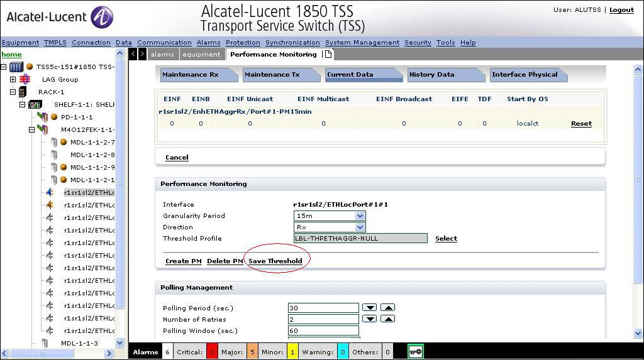Click the Polling Window input field

click(x=323, y=331)
